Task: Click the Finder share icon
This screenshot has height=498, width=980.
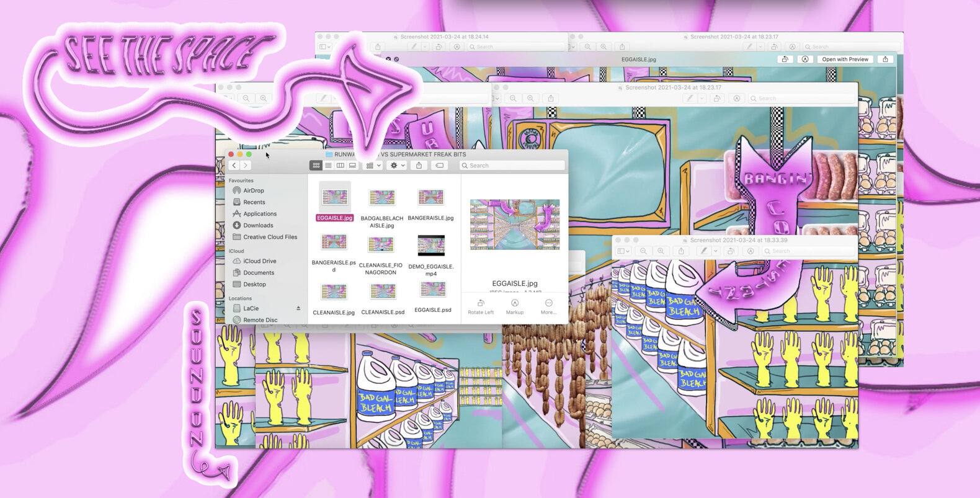Action: pyautogui.click(x=419, y=166)
